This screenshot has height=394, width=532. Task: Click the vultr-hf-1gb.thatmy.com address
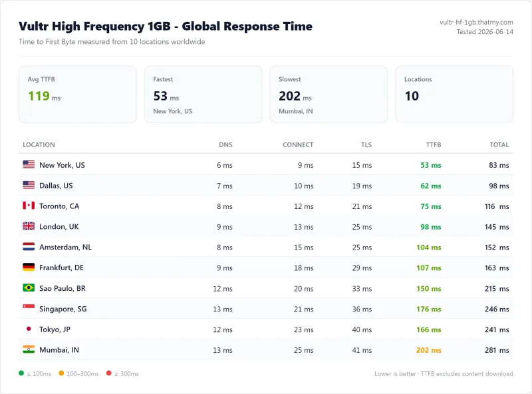(476, 23)
